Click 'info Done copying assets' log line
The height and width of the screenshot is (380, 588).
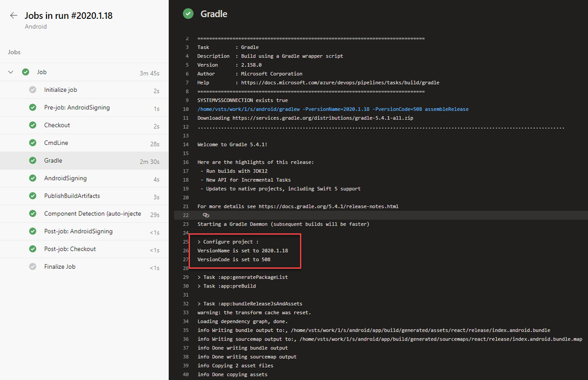tap(232, 374)
